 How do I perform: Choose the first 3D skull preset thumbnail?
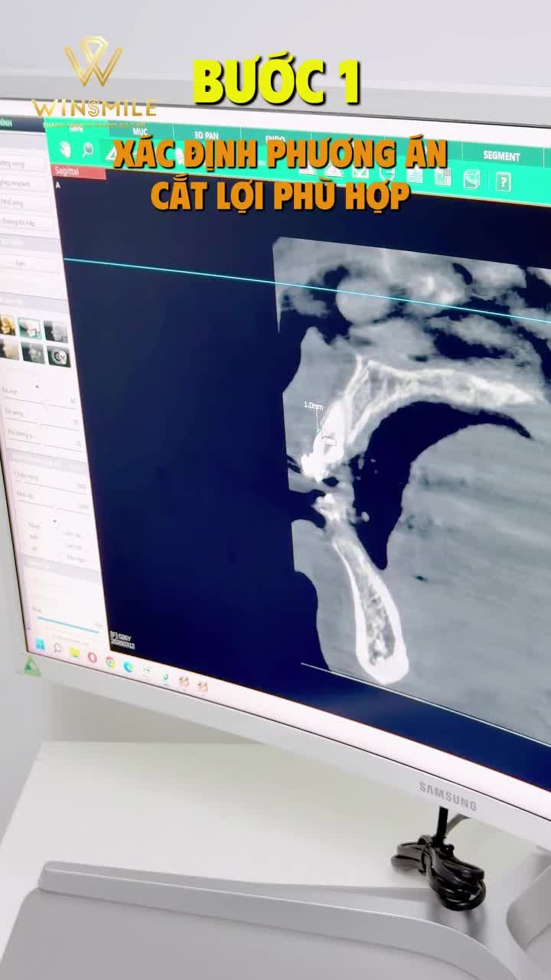pos(8,325)
